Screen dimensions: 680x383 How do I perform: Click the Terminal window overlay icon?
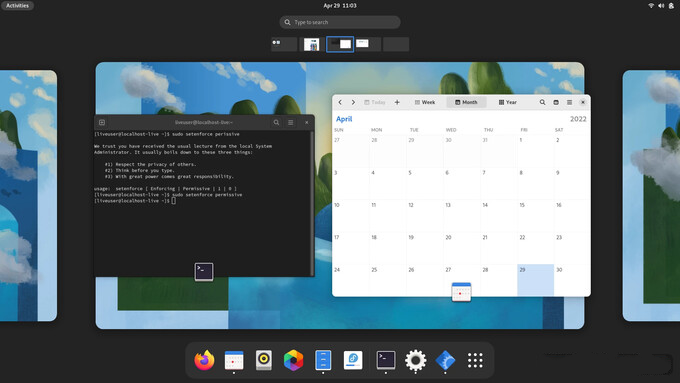[x=204, y=272]
